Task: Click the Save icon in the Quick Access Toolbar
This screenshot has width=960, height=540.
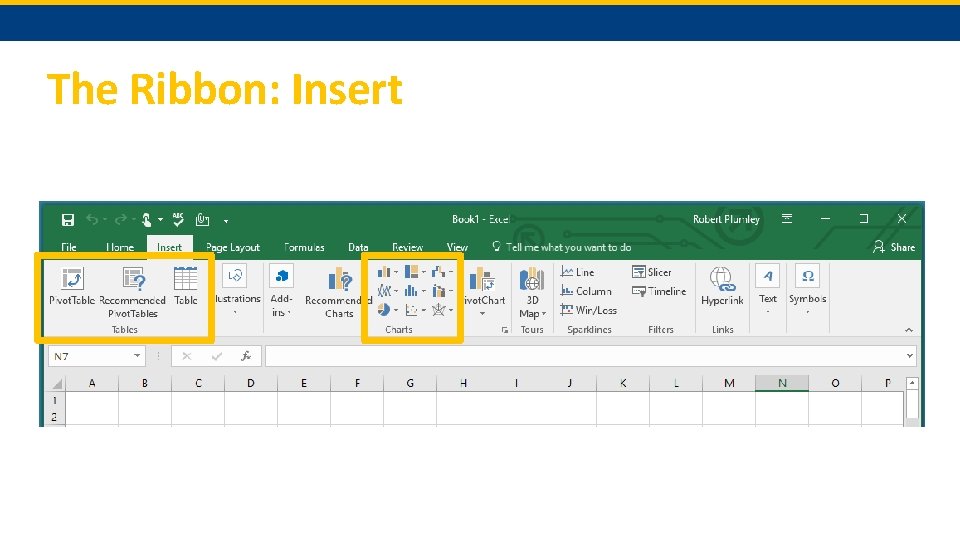Action: point(68,220)
